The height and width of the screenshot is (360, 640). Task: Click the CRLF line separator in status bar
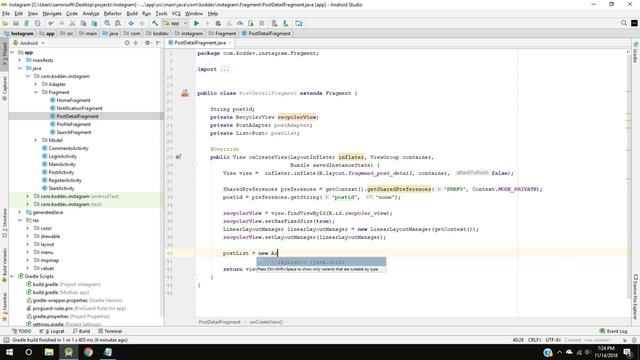point(534,340)
